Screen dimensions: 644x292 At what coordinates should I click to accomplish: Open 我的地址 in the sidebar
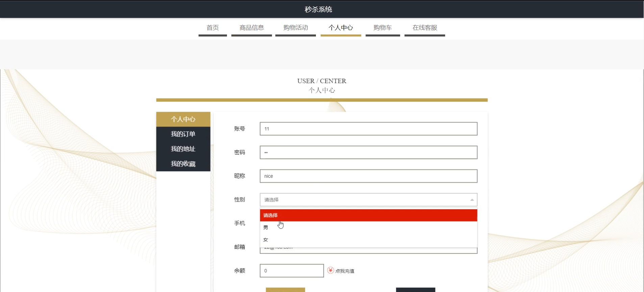tap(183, 149)
